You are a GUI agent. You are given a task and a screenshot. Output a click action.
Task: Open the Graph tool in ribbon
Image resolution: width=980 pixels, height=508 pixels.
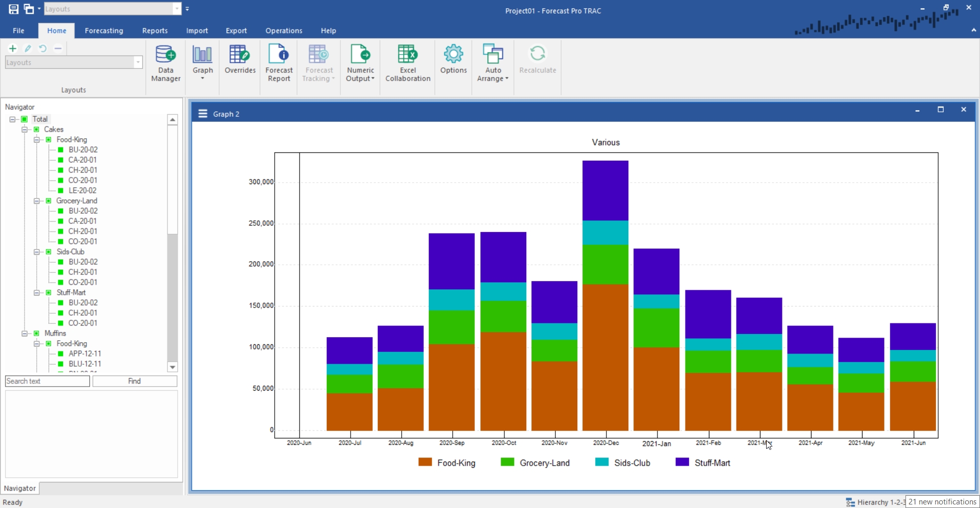coord(203,63)
